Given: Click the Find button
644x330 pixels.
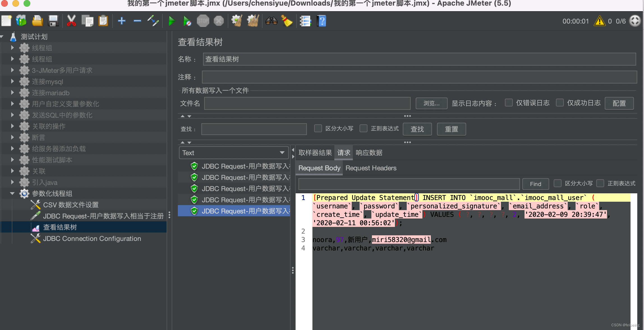Looking at the screenshot, I should 535,184.
